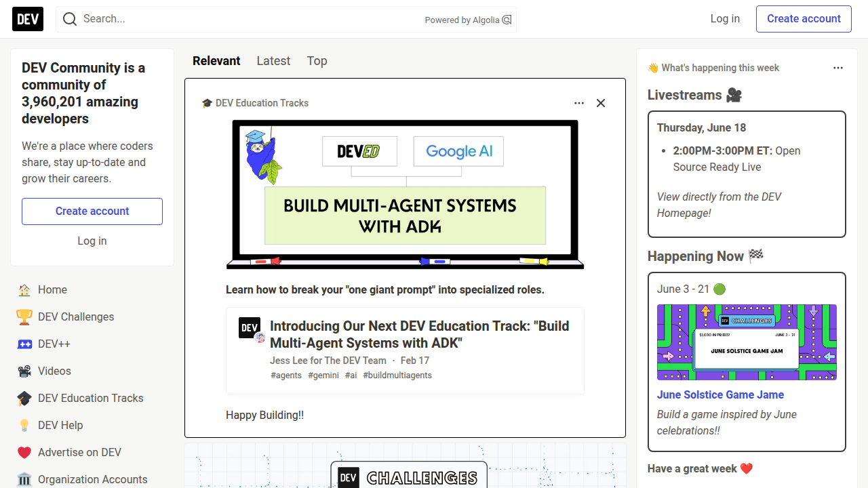Click the DEV Team avatar on the article
The width and height of the screenshot is (868, 488).
[x=250, y=328]
